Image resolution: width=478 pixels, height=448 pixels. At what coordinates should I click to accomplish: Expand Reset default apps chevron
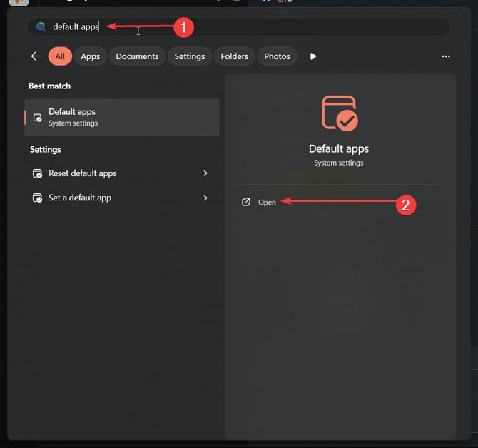205,173
